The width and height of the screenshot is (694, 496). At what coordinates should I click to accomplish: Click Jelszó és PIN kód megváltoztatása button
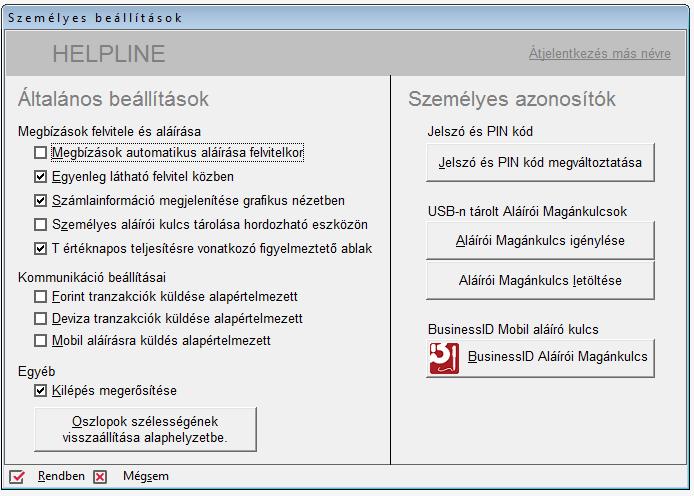point(540,162)
